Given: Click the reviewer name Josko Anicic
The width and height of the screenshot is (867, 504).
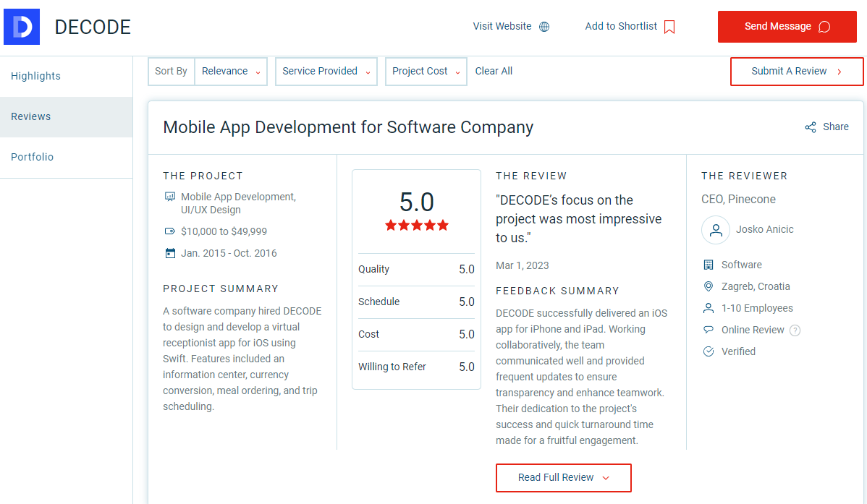Looking at the screenshot, I should pos(765,229).
